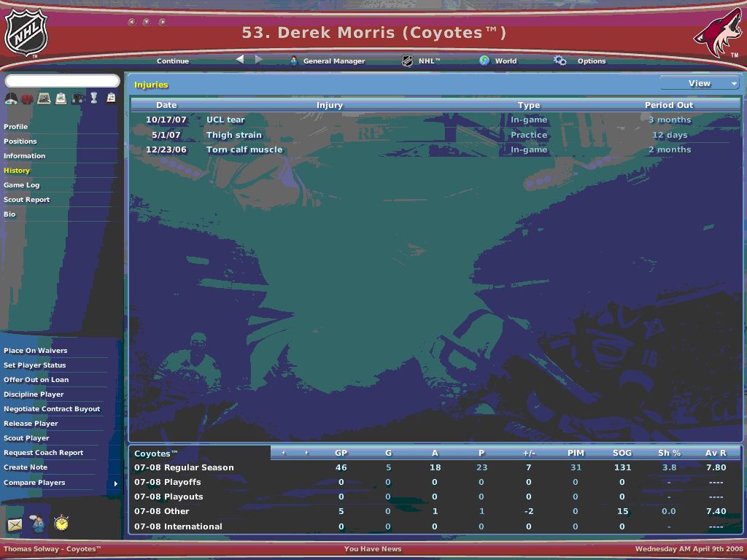Go back with the left navigation arrow
Image resolution: width=747 pixels, height=560 pixels.
(x=239, y=59)
